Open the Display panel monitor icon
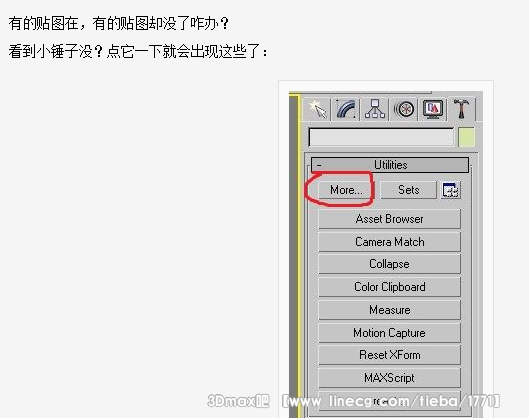 point(433,109)
